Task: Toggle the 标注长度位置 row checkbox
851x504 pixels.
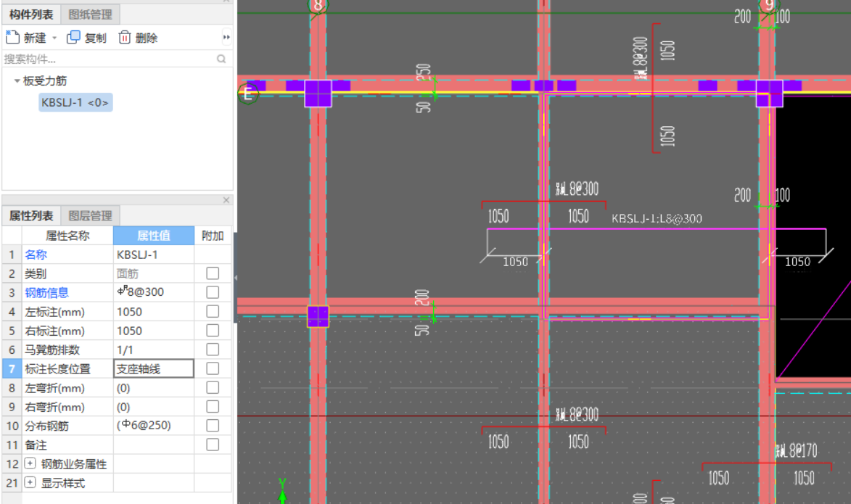Action: [x=213, y=368]
